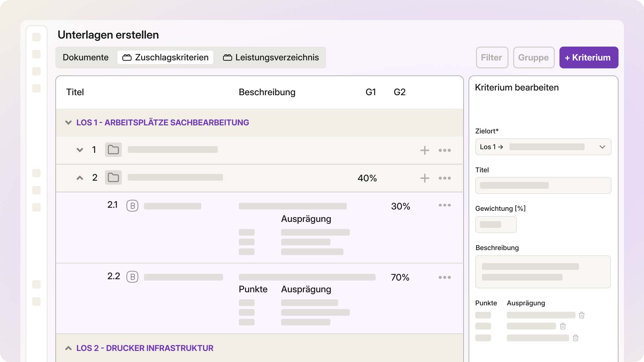The width and height of the screenshot is (644, 362).
Task: Focus the Titel input field
Action: click(x=543, y=185)
